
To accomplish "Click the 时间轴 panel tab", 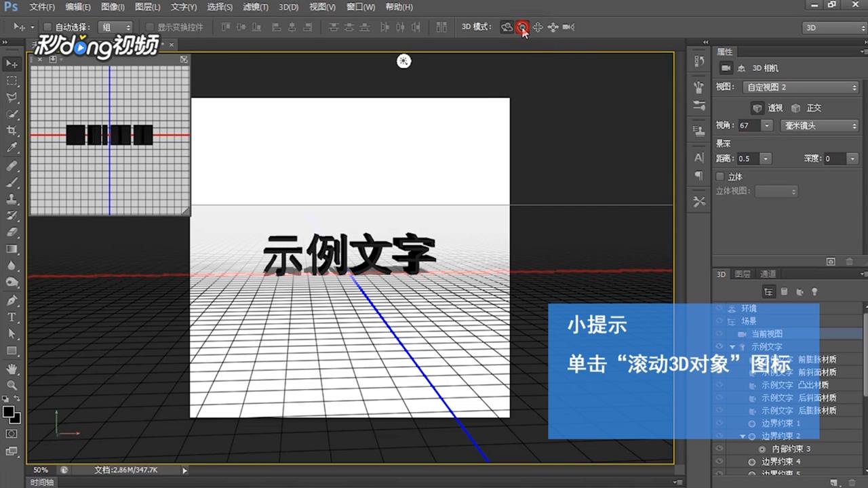I will pos(42,483).
